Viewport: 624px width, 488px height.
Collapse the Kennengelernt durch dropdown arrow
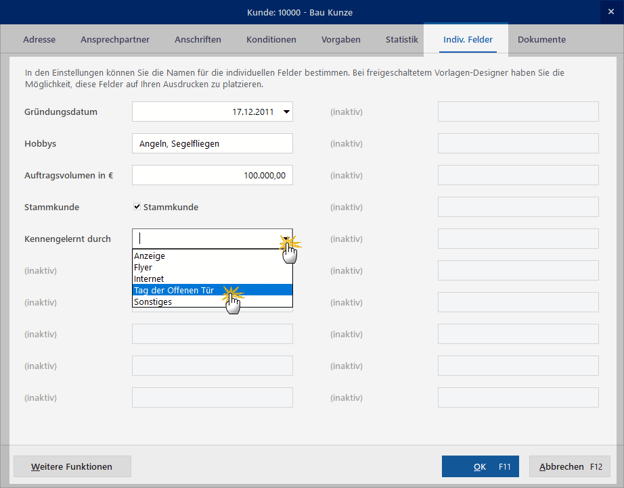pyautogui.click(x=285, y=239)
